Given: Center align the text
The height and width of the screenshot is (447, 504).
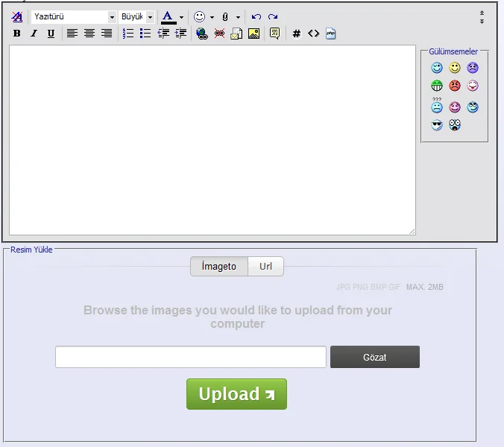Looking at the screenshot, I should pos(89,34).
